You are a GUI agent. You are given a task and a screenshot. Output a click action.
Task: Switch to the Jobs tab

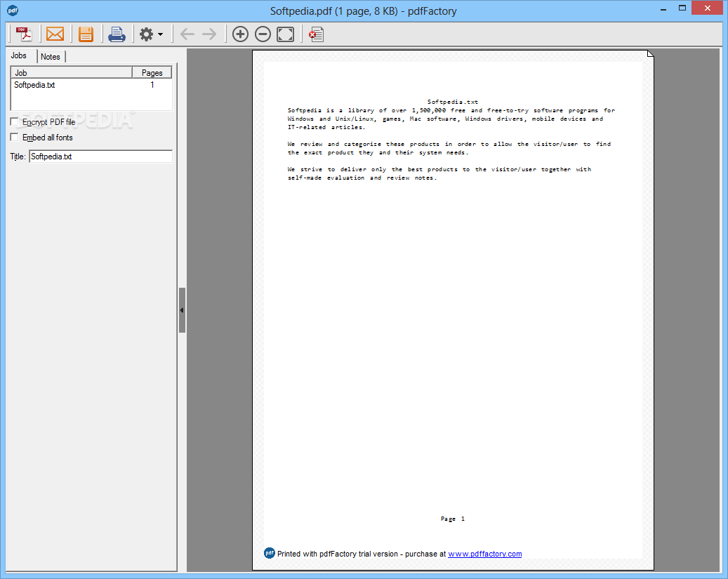(x=18, y=55)
